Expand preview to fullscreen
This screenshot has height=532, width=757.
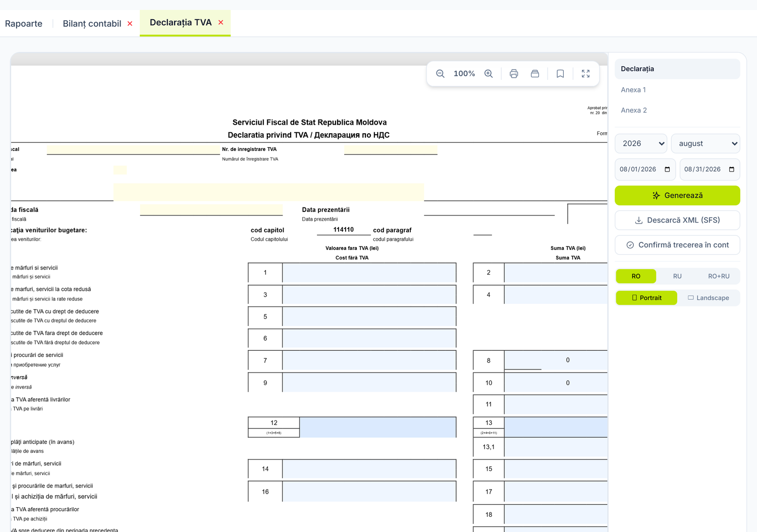point(585,74)
